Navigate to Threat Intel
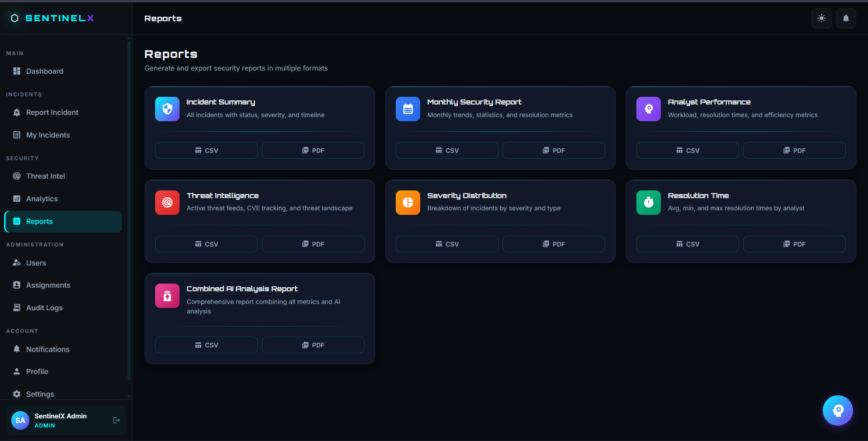Screen dimensions: 868x441 tap(63, 176)
